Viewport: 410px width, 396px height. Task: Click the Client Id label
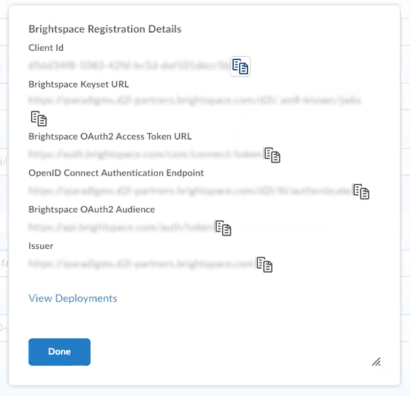[x=46, y=48]
